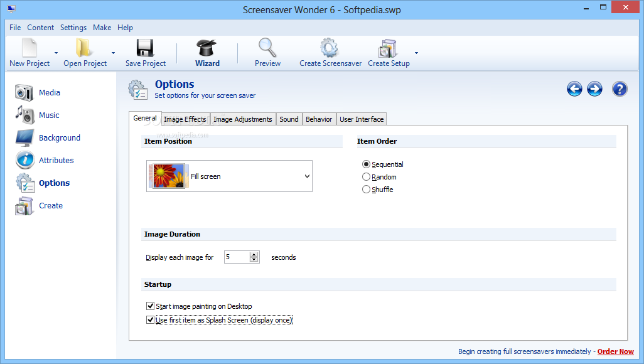Select the Random item order

click(x=366, y=177)
